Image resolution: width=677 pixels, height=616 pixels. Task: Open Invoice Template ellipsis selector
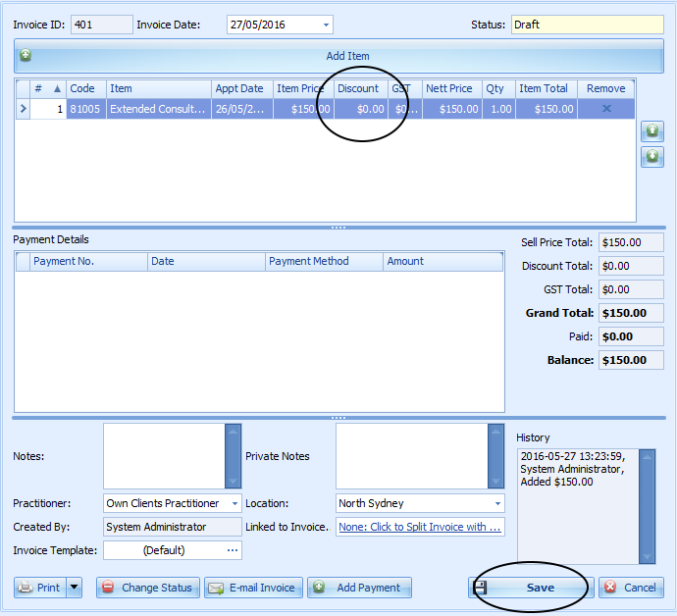(x=233, y=550)
